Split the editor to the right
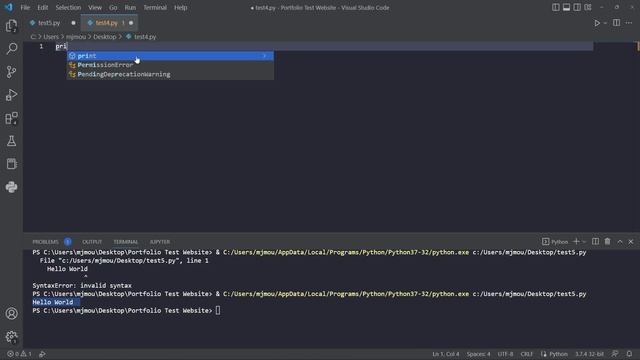The width and height of the screenshot is (640, 360). click(x=616, y=23)
